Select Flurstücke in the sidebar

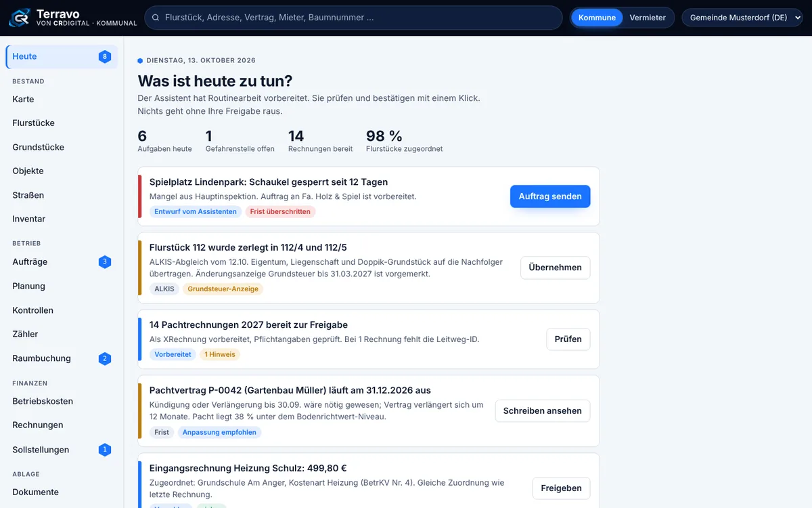(62, 123)
